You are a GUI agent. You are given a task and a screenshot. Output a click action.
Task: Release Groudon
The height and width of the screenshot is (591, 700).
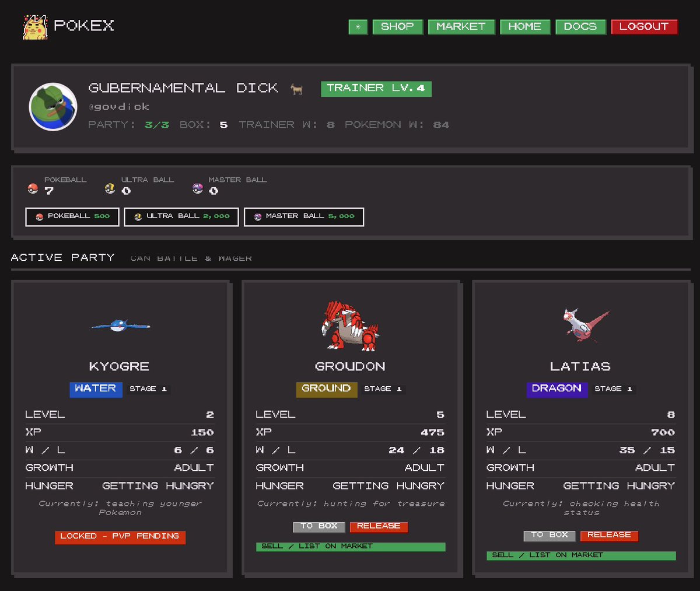379,527
